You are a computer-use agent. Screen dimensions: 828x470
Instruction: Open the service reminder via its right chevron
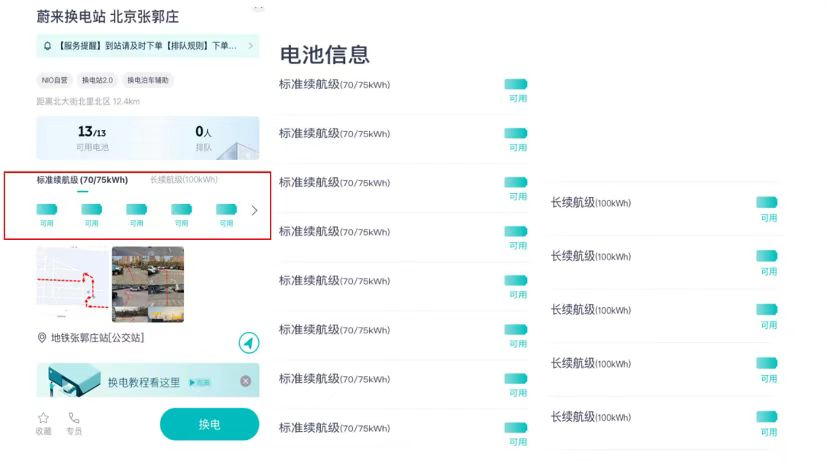tap(251, 46)
